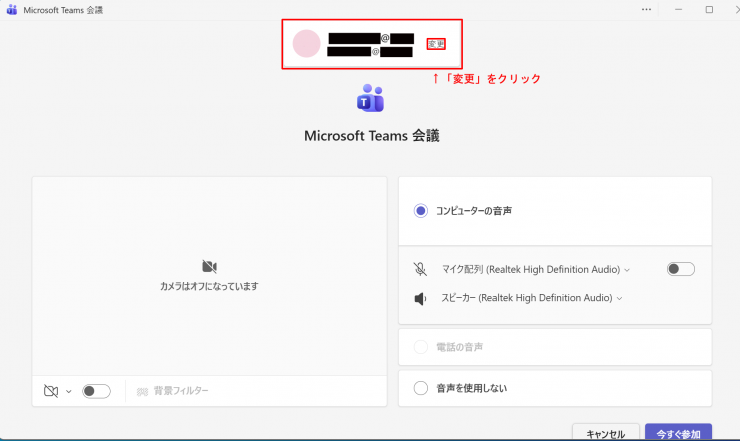Click the pink profile avatar circle
The width and height of the screenshot is (740, 441).
coord(306,43)
